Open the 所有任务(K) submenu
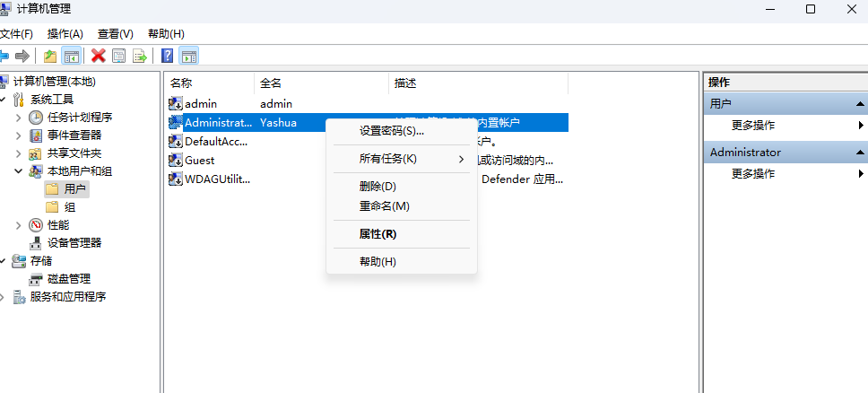This screenshot has width=868, height=393. tap(388, 159)
